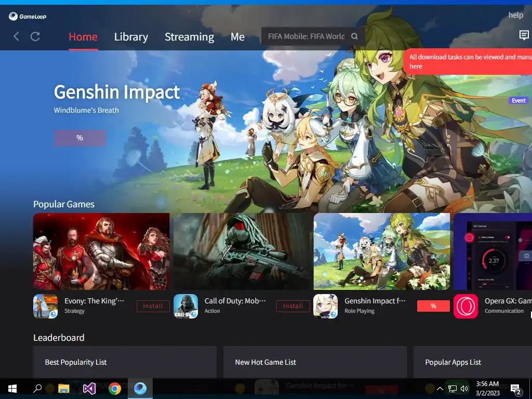Click the Popular Games heading

64,204
